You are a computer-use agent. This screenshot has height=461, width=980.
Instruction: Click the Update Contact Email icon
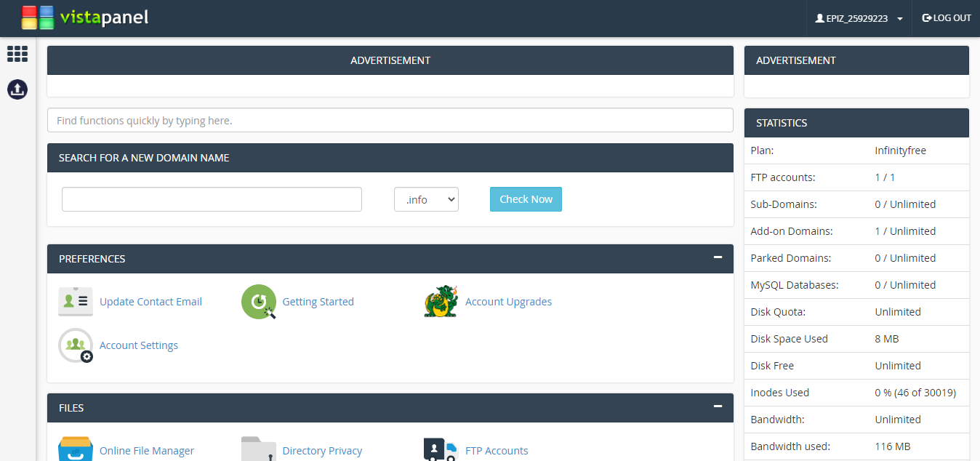point(76,302)
